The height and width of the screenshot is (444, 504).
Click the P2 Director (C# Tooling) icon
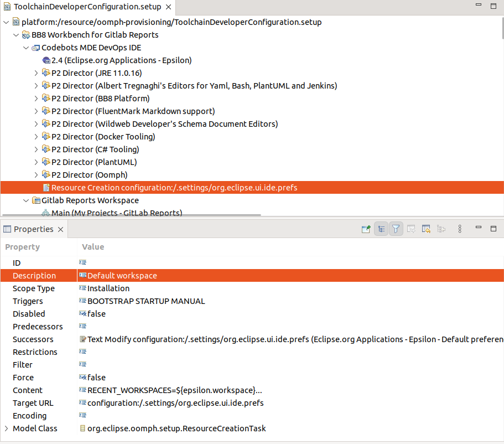pyautogui.click(x=46, y=149)
